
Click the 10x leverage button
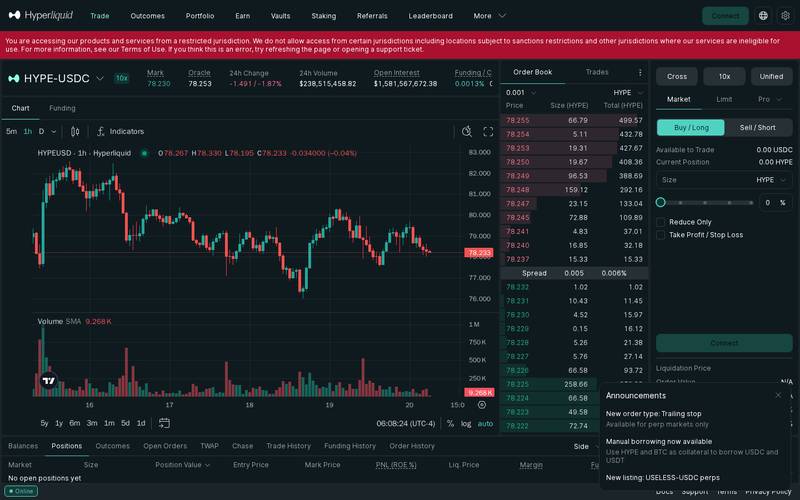[724, 77]
